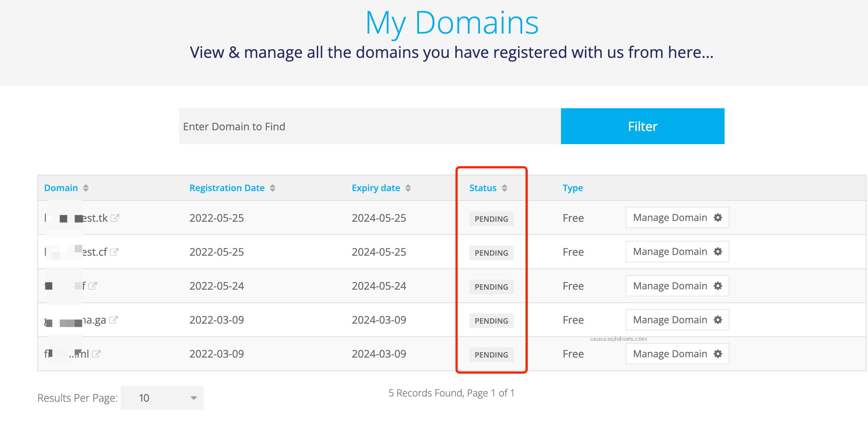Click PENDING status badge in first row
This screenshot has height=436, width=868.
click(491, 219)
